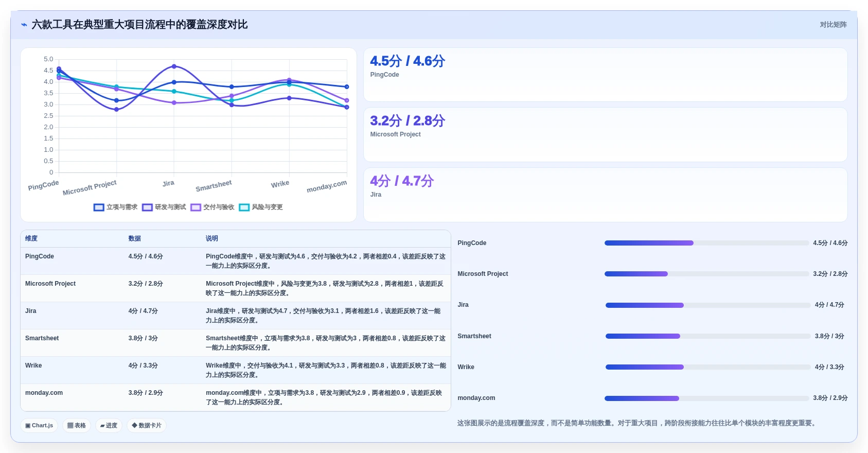Click the Smartsheet progress bar

point(708,336)
